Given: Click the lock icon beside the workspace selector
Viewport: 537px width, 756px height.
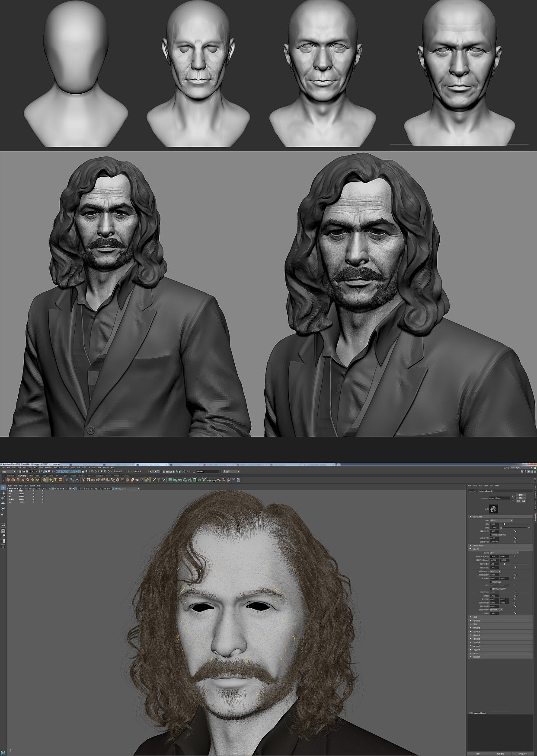Looking at the screenshot, I should coord(535,468).
